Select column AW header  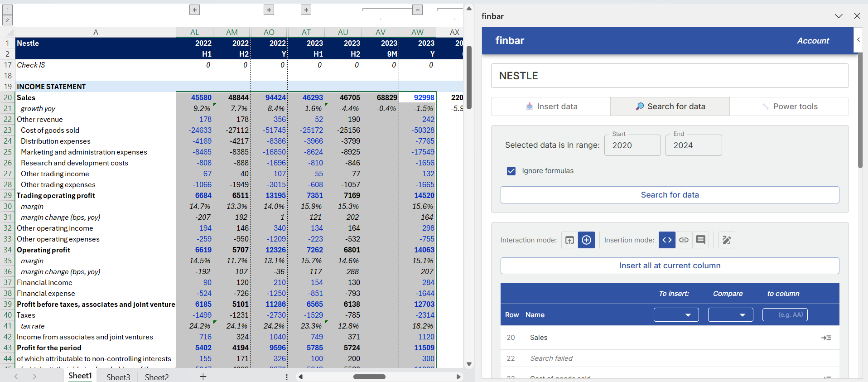(x=418, y=32)
